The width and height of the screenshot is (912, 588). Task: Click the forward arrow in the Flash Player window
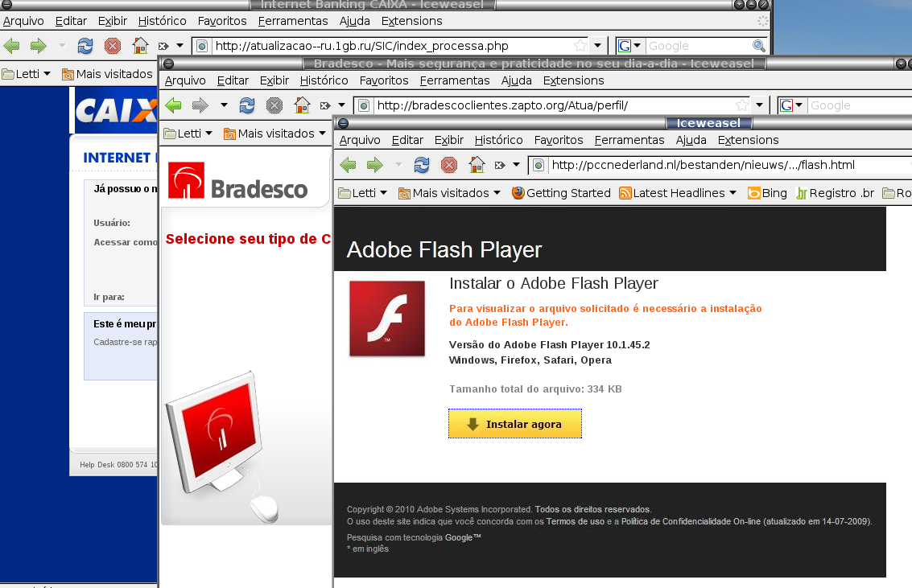(x=375, y=165)
